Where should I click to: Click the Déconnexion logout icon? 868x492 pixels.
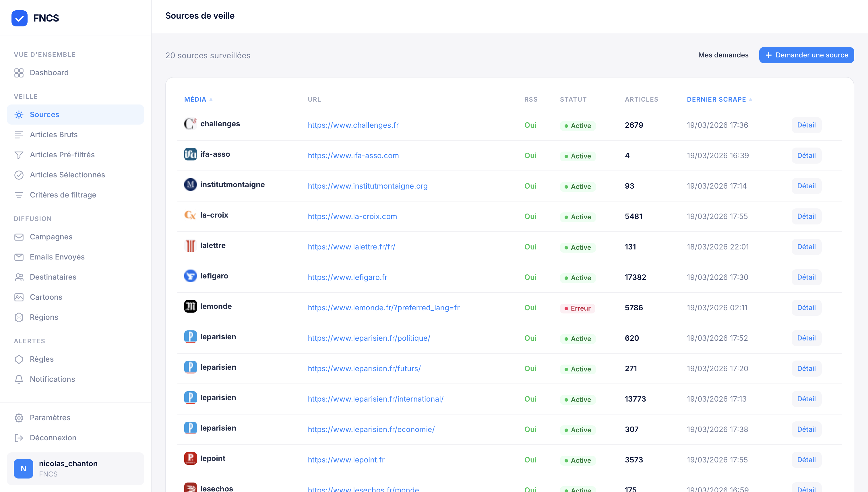coord(19,437)
